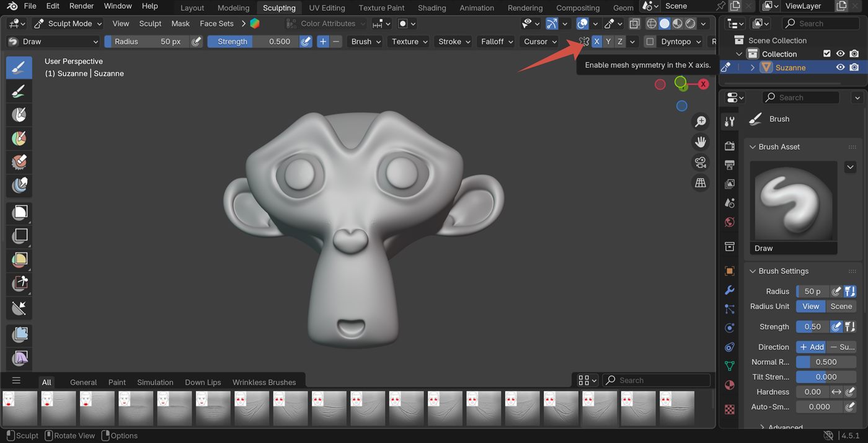Click subtract minus direction in header
The width and height of the screenshot is (868, 443).
336,42
